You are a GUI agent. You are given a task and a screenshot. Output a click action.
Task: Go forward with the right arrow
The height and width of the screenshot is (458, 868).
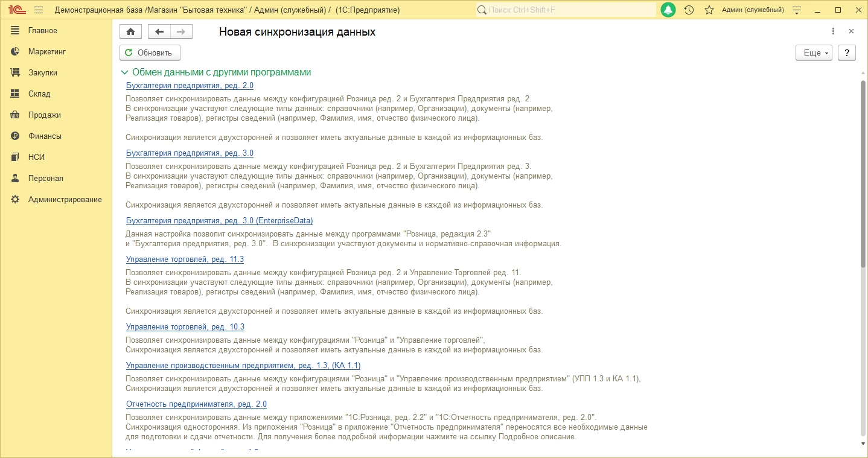pos(181,32)
